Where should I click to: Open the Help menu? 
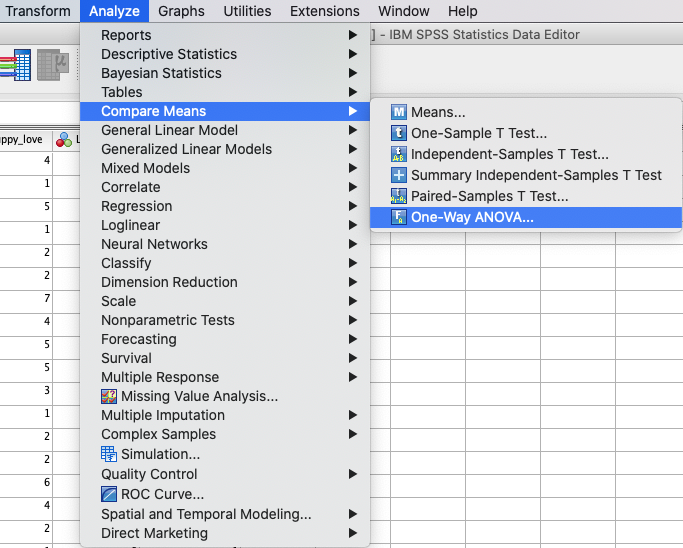tap(463, 11)
